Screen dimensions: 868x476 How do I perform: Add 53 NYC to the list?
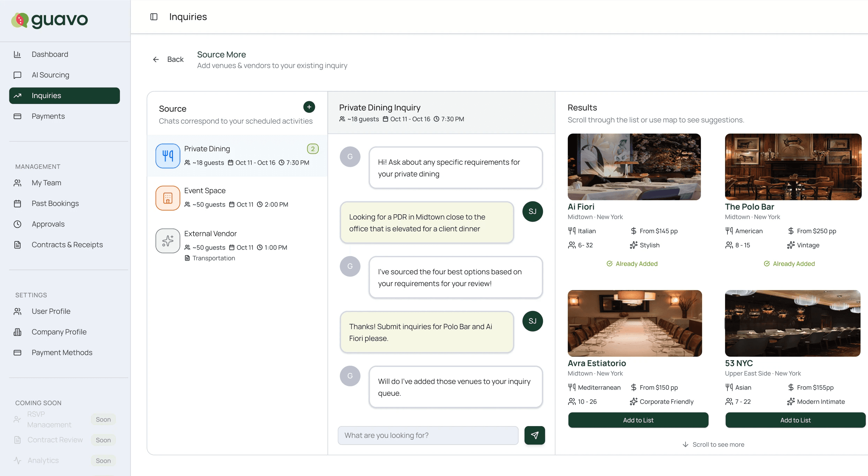point(795,420)
